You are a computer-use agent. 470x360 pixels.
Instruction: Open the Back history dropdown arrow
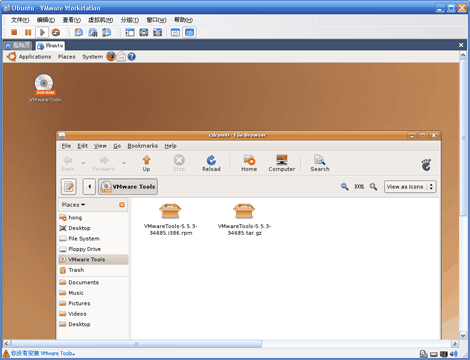(x=83, y=163)
